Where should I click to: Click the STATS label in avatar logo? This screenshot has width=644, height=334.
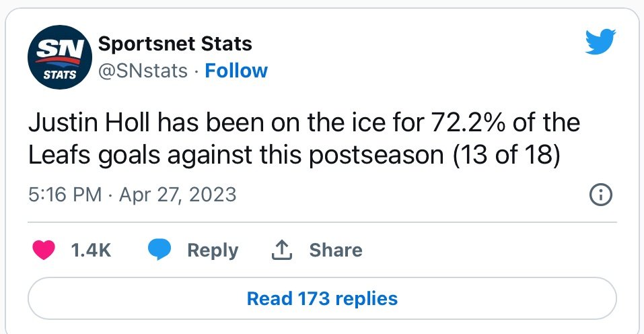(64, 75)
